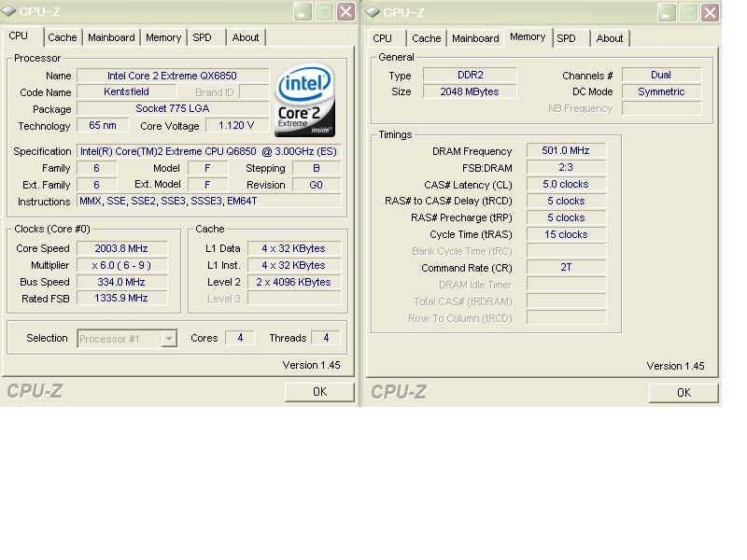Click the Cycle Time 15 clocks value

pos(566,234)
